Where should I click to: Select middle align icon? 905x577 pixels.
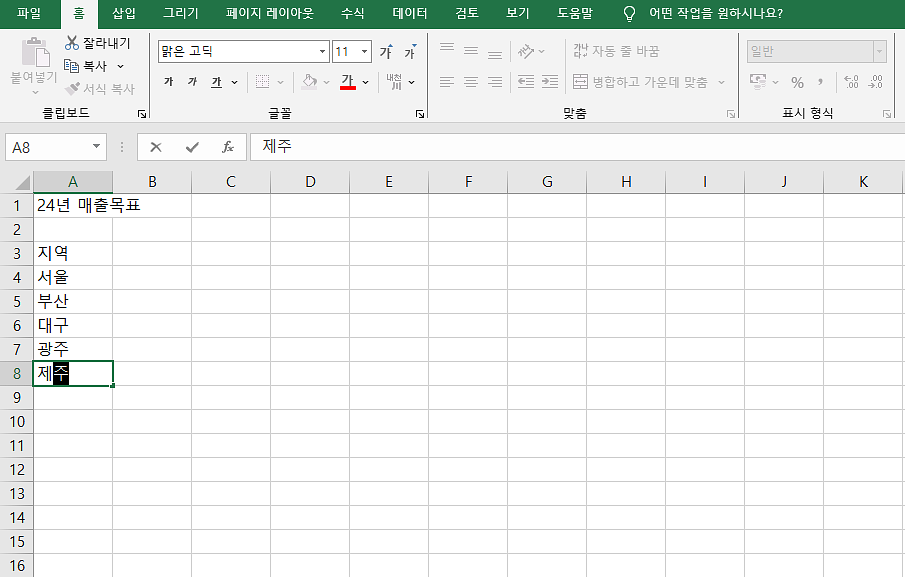[x=471, y=51]
